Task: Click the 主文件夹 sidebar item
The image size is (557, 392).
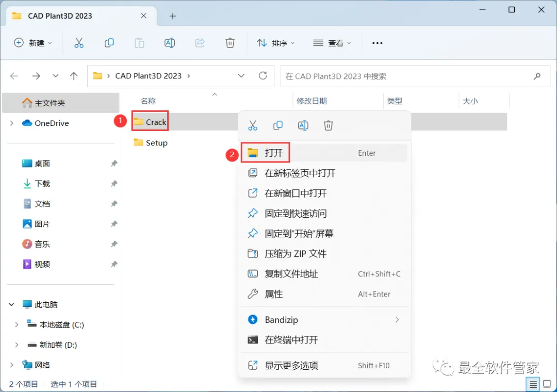Action: pos(61,103)
